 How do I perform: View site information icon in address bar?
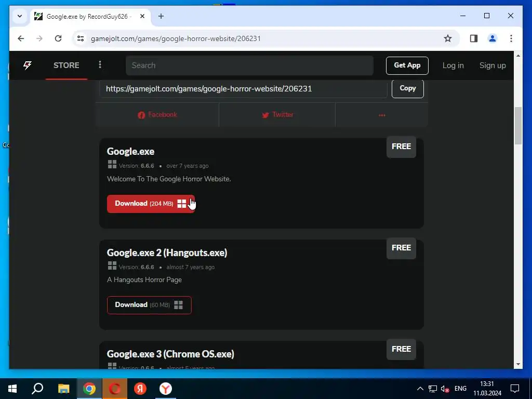(81, 38)
